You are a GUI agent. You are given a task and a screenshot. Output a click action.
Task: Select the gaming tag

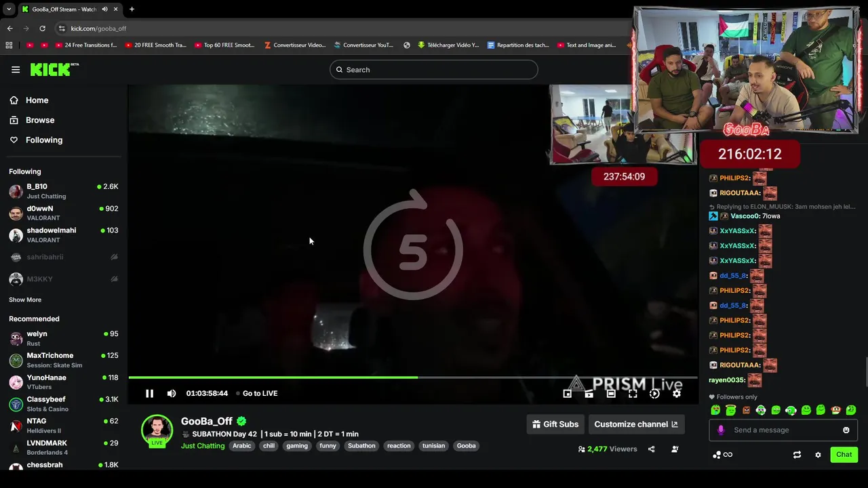point(297,446)
